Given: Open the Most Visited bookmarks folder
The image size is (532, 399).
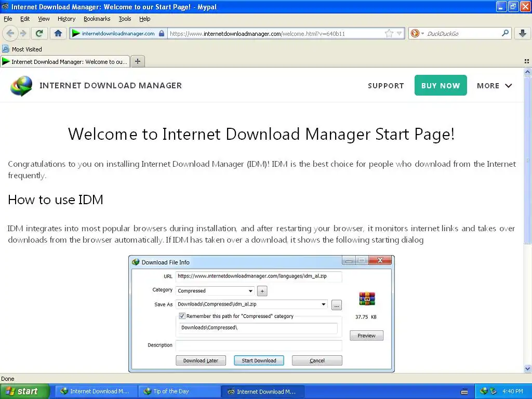Looking at the screenshot, I should (22, 49).
